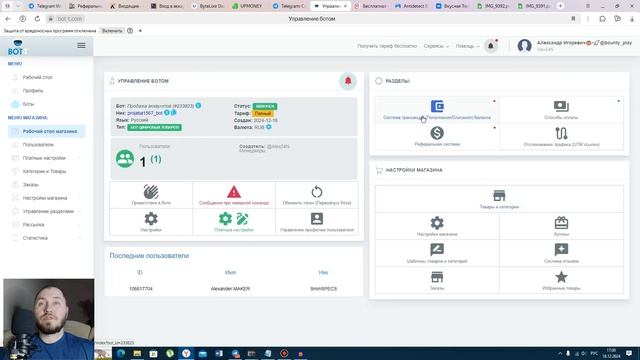Open Боты in the sidebar menu

pyautogui.click(x=28, y=104)
